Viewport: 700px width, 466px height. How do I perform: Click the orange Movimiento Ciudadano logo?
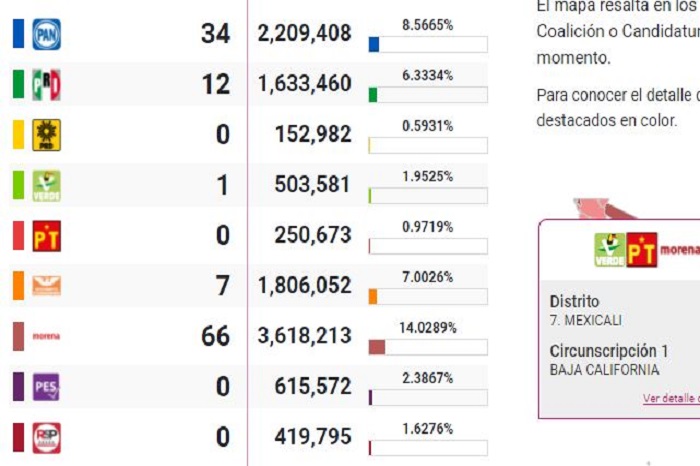click(x=46, y=286)
